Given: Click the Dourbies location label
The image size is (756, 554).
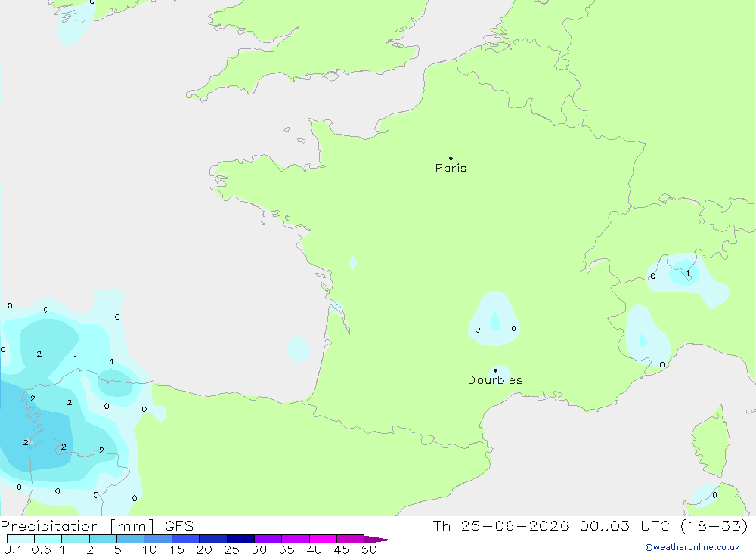Looking at the screenshot, I should (495, 380).
